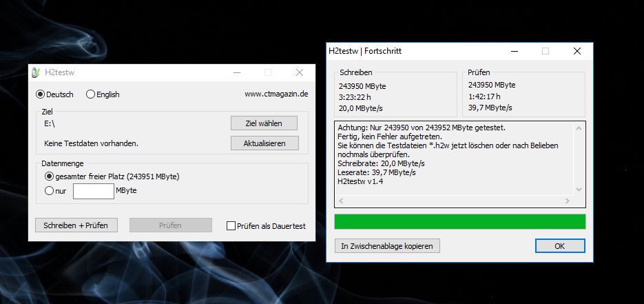
Task: Click 20,0 MByte/s in Schreiben group
Action: pos(361,108)
